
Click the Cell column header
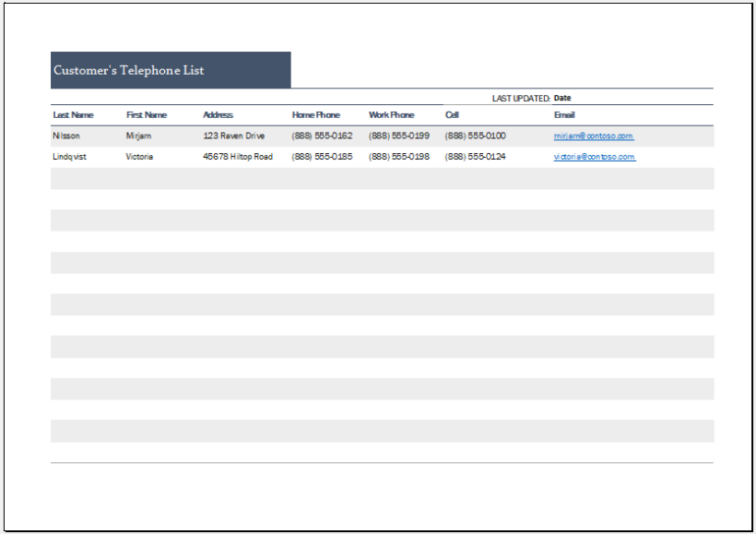click(452, 115)
